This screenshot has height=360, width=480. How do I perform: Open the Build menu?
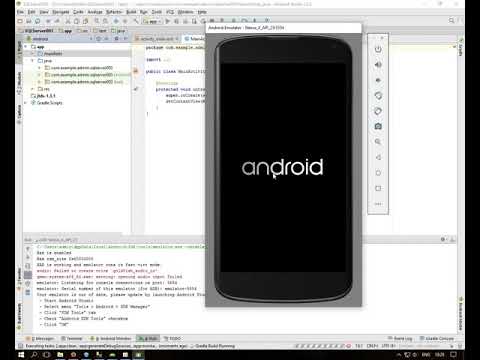coord(131,12)
